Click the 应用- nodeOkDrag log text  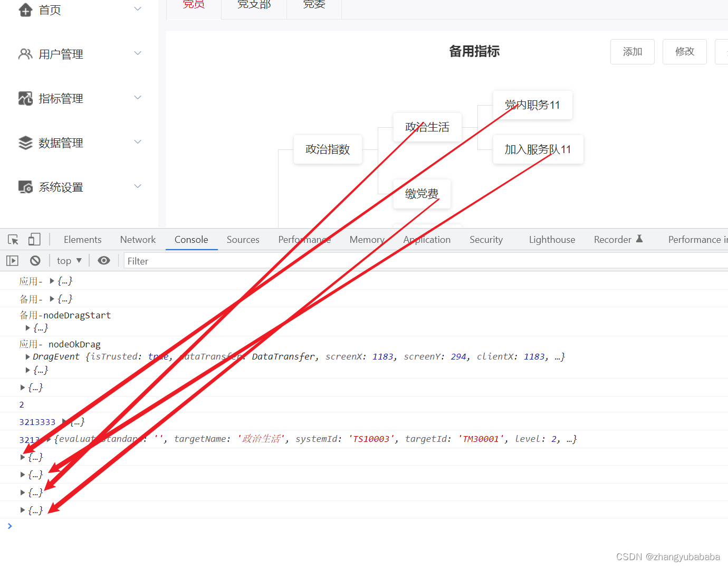coord(60,344)
